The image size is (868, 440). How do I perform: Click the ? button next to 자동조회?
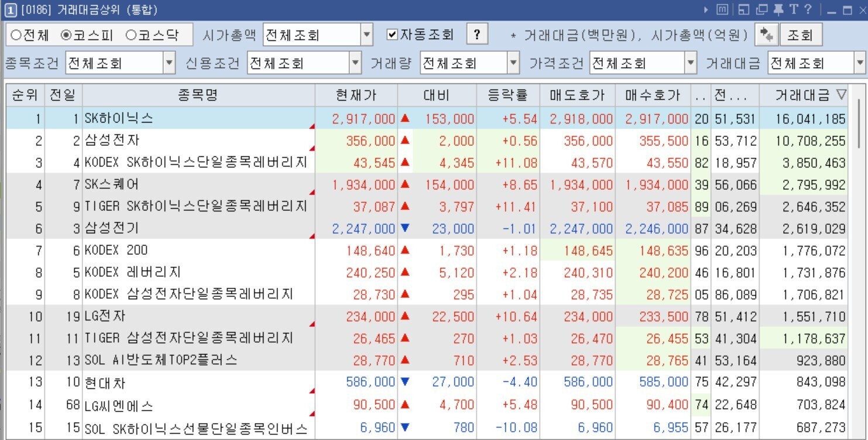(477, 35)
